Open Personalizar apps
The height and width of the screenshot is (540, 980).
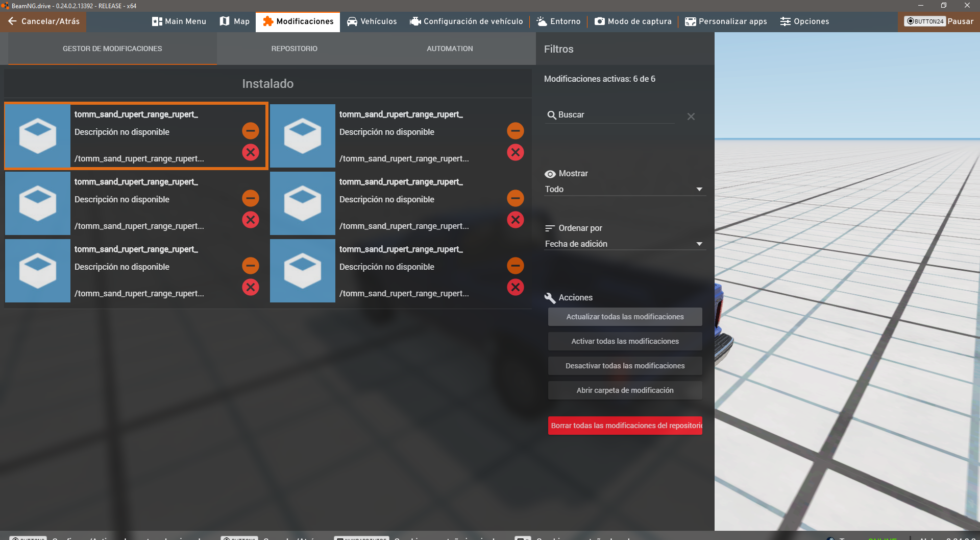click(x=726, y=21)
